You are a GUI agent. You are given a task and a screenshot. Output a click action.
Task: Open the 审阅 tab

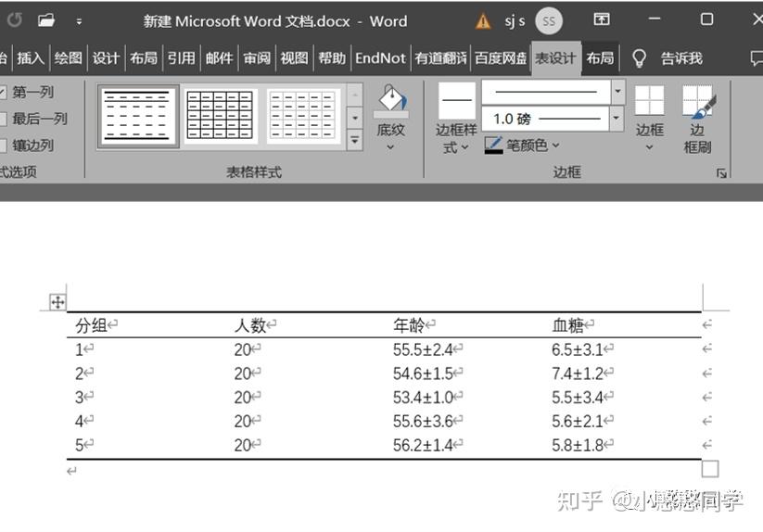click(257, 58)
